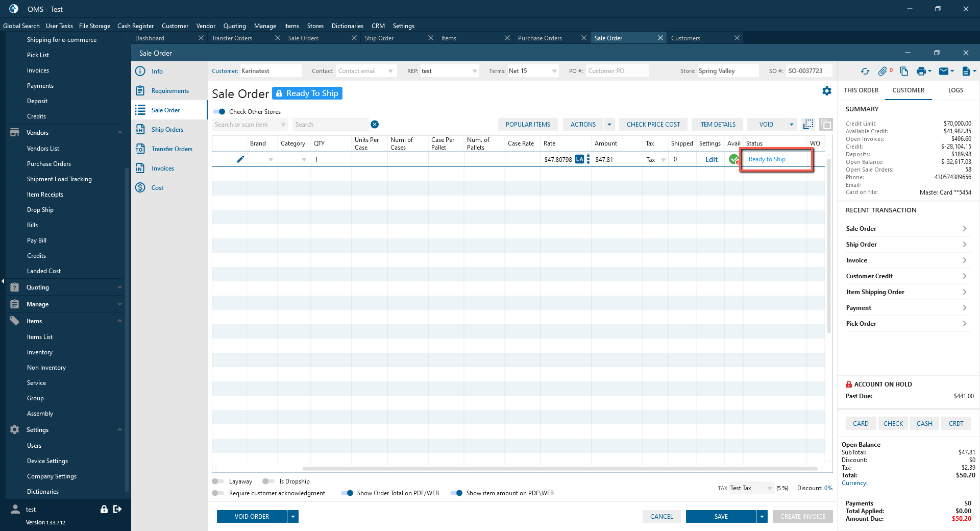The width and height of the screenshot is (980, 531).
Task: Click the horizontal scrollbar under the items grid
Action: 559,468
